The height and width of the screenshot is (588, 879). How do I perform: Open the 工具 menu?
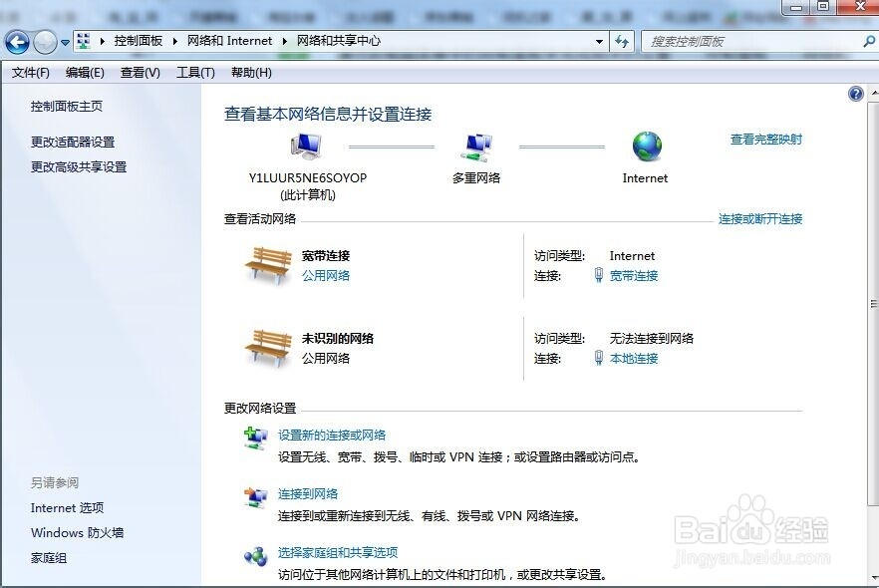pyautogui.click(x=195, y=72)
